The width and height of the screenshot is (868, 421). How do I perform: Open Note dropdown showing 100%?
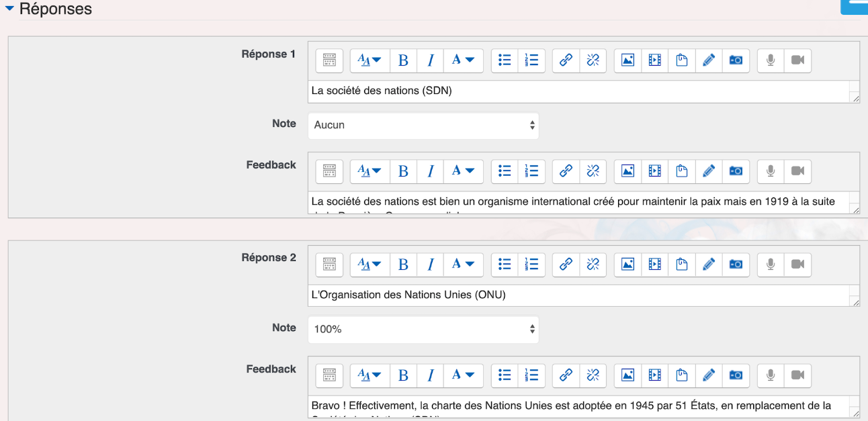(x=423, y=329)
